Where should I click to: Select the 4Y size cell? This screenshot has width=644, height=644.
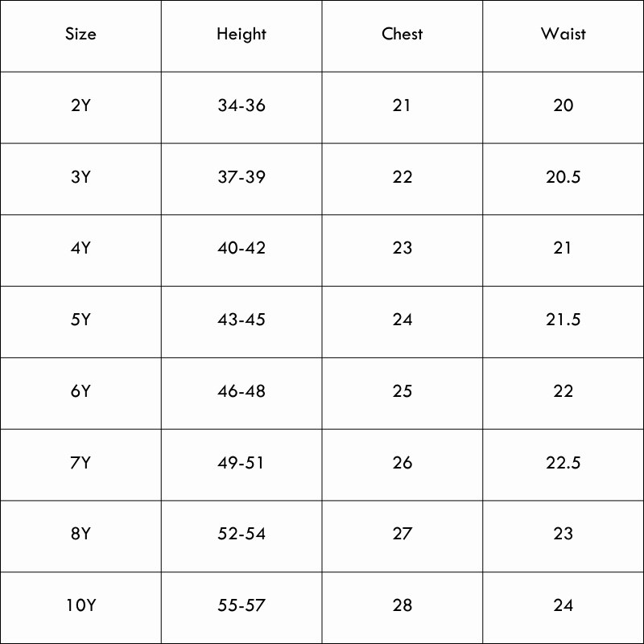pos(80,248)
